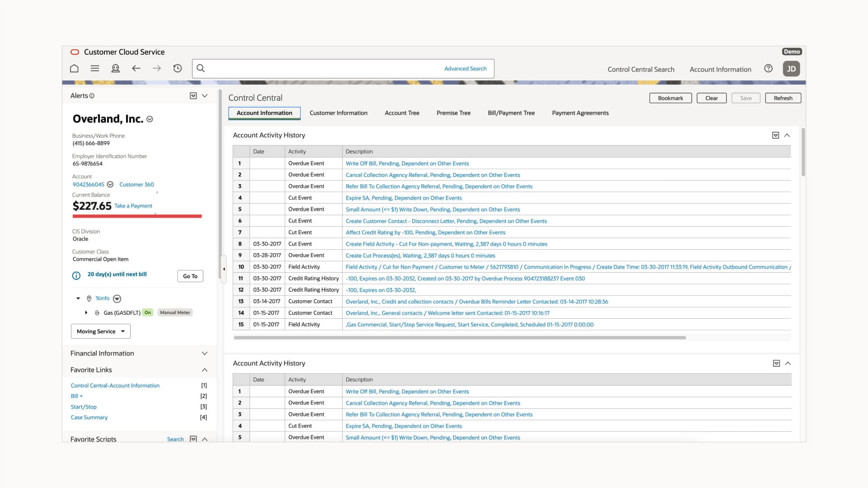
Task: Collapse the Favorite Links section
Action: point(205,370)
